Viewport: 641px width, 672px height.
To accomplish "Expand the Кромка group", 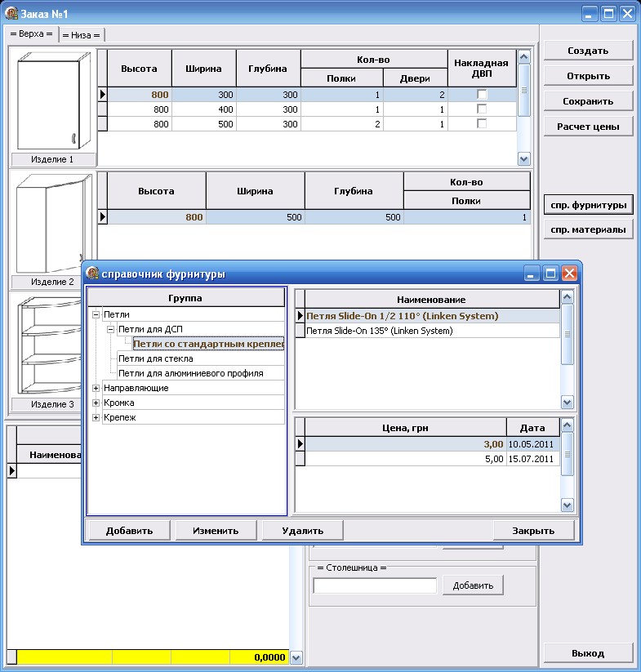I will [x=96, y=403].
